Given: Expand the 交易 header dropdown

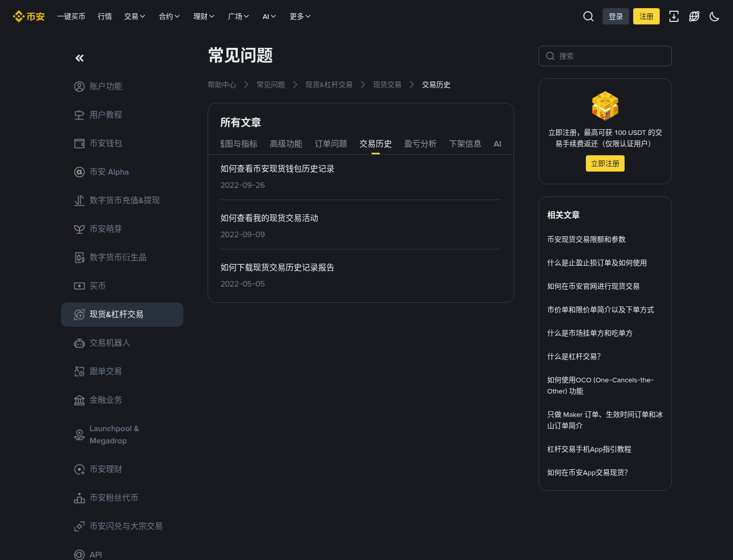Looking at the screenshot, I should pos(135,16).
